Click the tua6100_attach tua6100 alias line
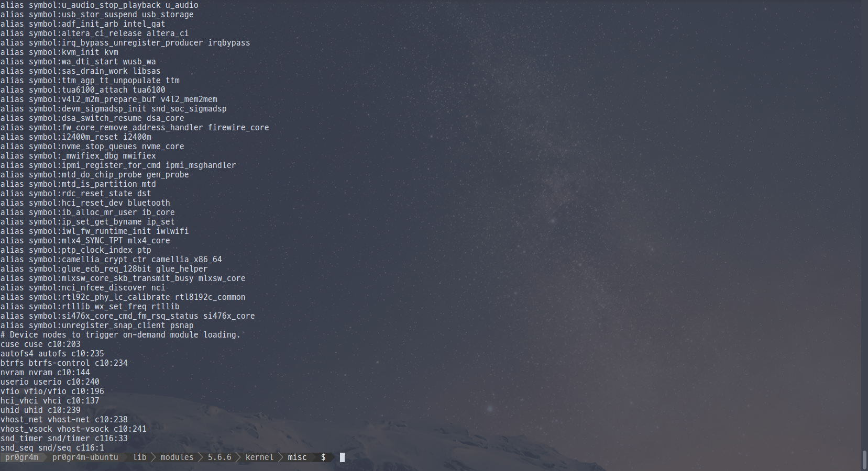868x471 pixels. (x=83, y=90)
